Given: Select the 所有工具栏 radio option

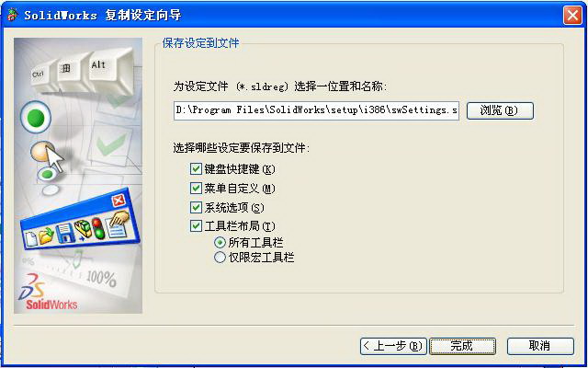Looking at the screenshot, I should (220, 243).
